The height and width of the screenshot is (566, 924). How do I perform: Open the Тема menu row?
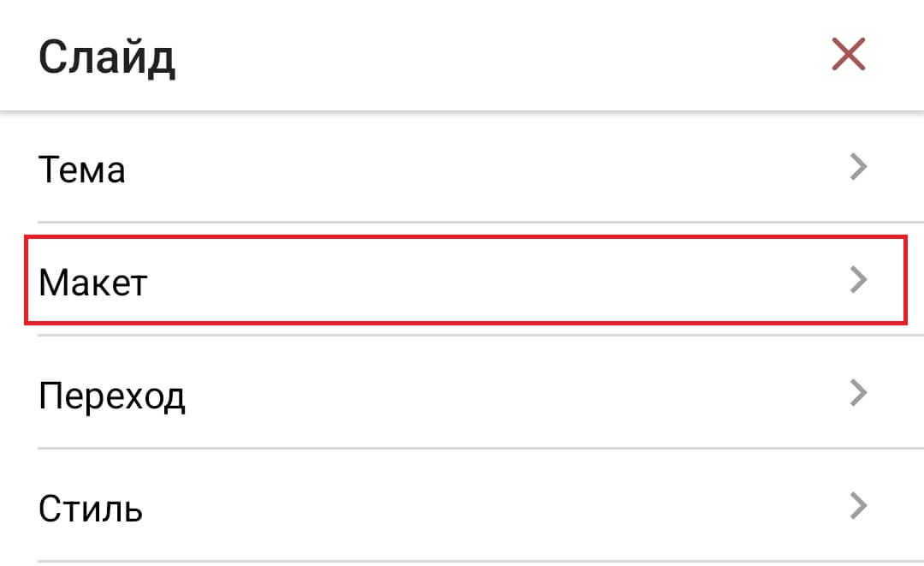[462, 168]
